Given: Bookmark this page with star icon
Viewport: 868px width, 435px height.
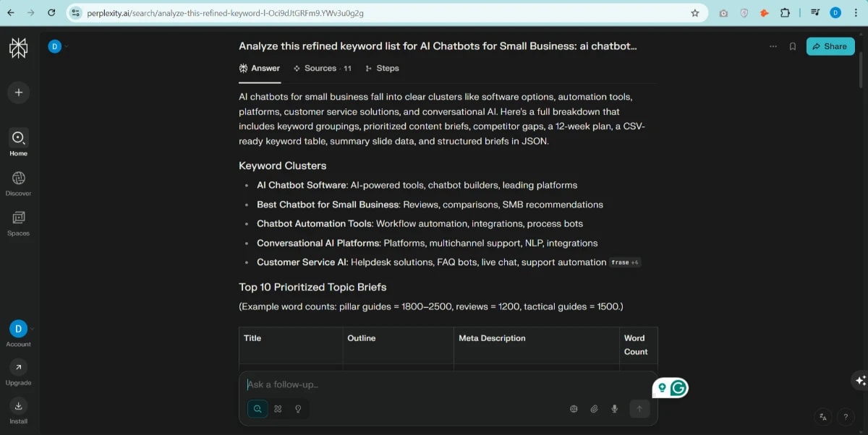Looking at the screenshot, I should point(695,12).
